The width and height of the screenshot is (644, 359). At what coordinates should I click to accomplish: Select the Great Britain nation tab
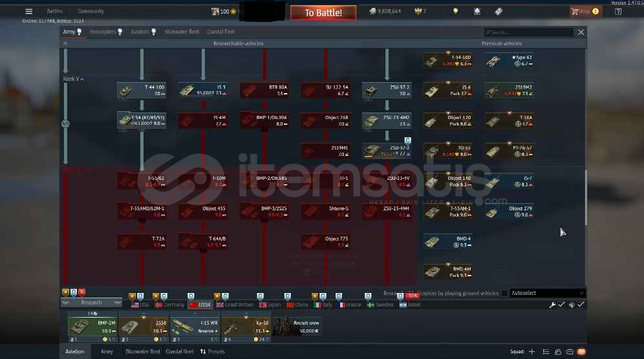pyautogui.click(x=235, y=305)
